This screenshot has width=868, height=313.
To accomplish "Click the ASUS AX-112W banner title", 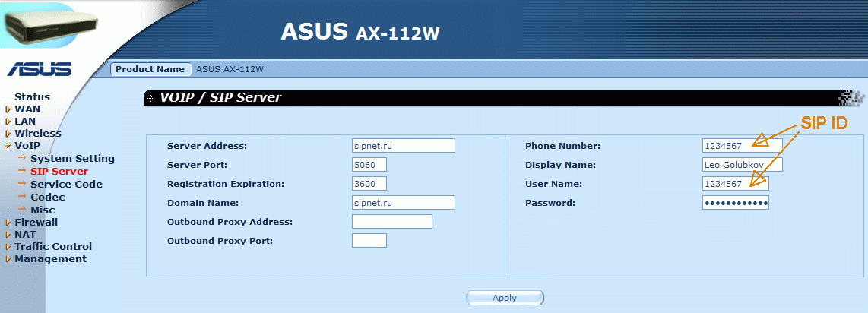I will coord(360,32).
